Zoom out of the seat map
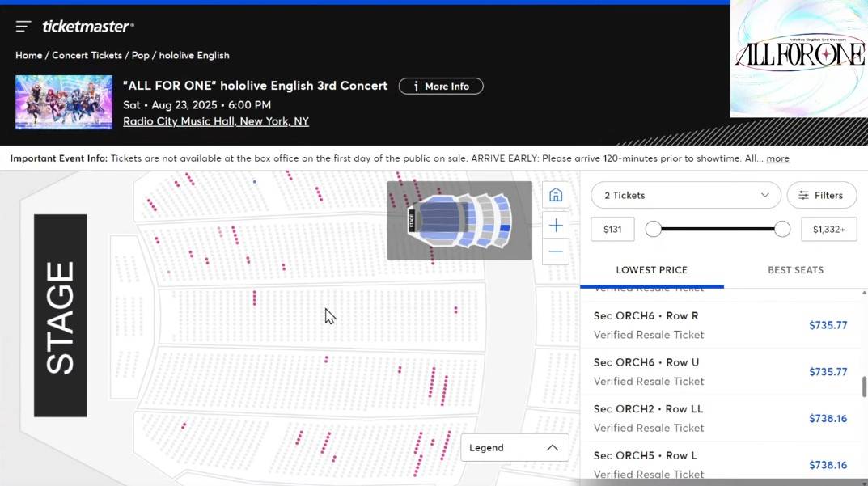The height and width of the screenshot is (486, 868). tap(556, 251)
